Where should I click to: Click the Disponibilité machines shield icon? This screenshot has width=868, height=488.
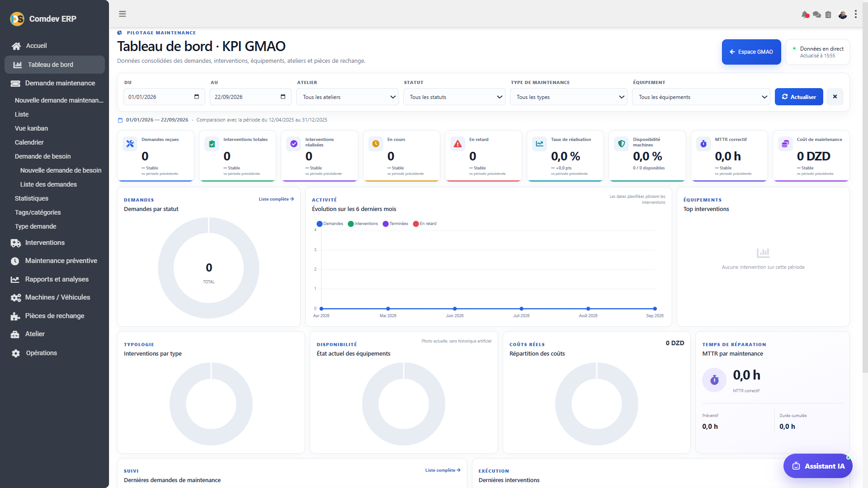[x=622, y=144]
